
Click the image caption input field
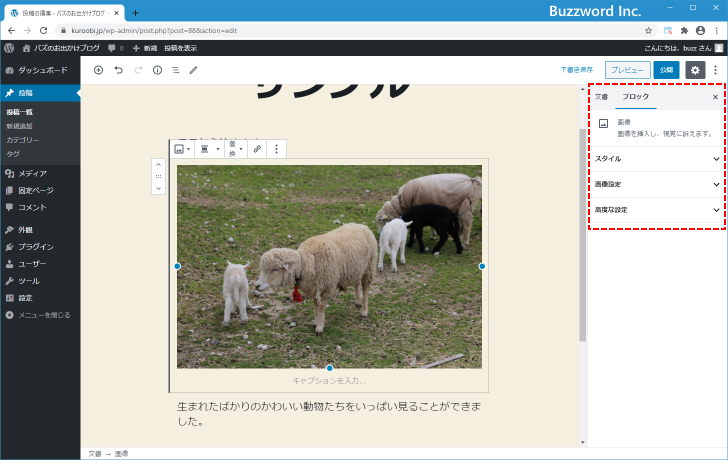pyautogui.click(x=329, y=381)
